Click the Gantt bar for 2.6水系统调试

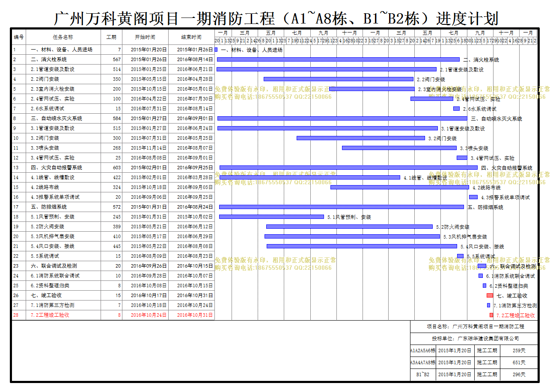[x=456, y=109]
